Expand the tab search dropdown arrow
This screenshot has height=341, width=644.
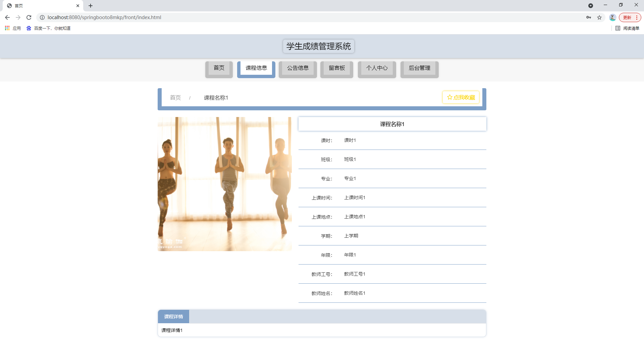pyautogui.click(x=591, y=6)
